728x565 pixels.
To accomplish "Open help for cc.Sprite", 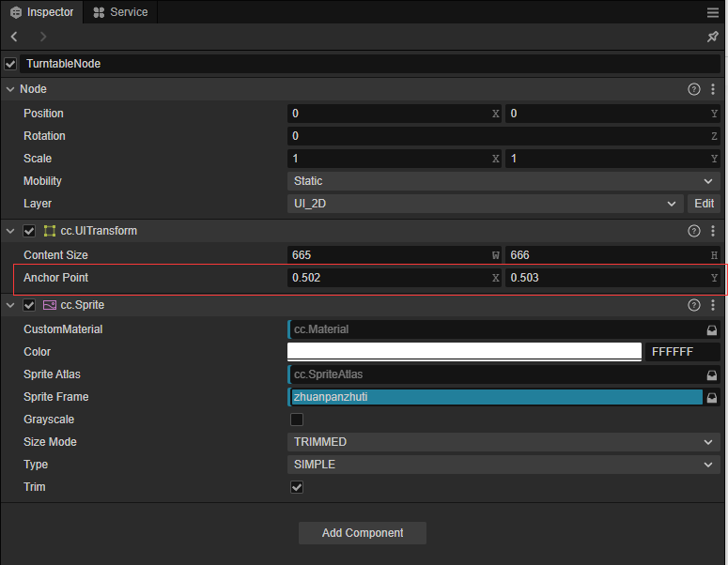I will tap(693, 305).
